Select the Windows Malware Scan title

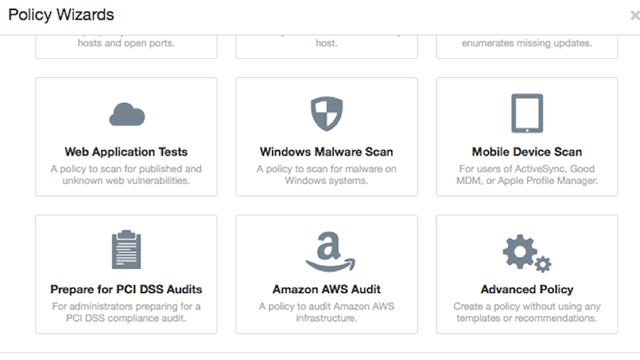point(327,152)
